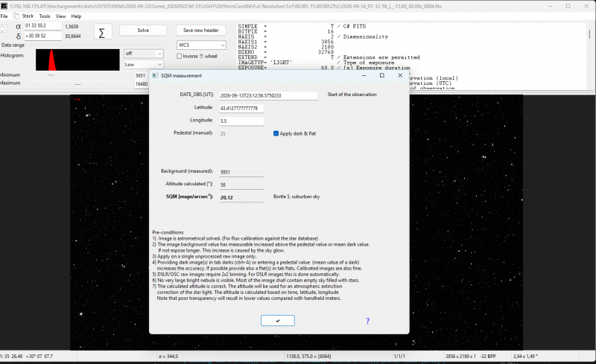Click the Longitude input field
The image size is (596, 364).
[x=241, y=121]
